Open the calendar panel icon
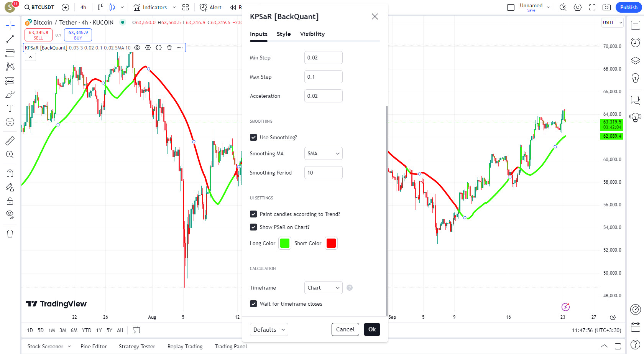This screenshot has width=644, height=354. click(x=636, y=327)
